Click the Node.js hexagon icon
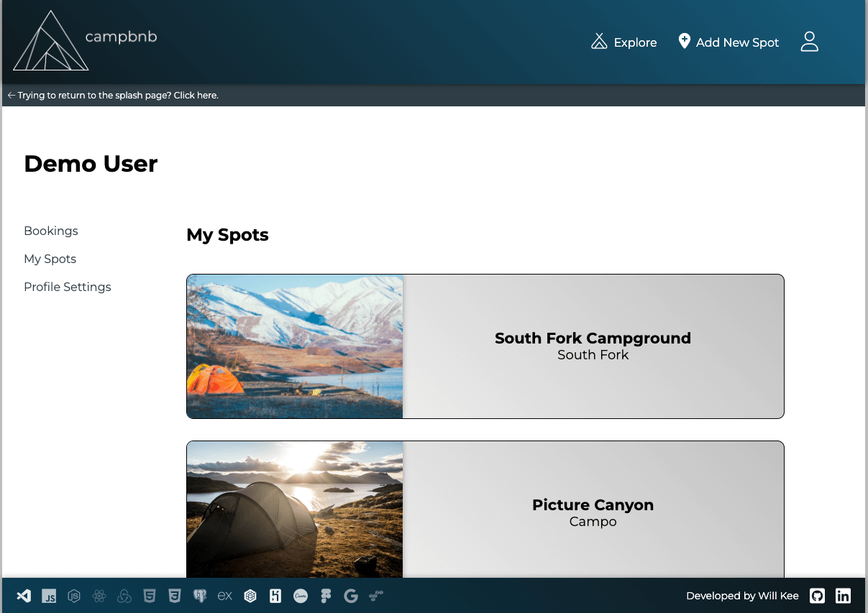Image resolution: width=868 pixels, height=613 pixels. click(x=74, y=596)
